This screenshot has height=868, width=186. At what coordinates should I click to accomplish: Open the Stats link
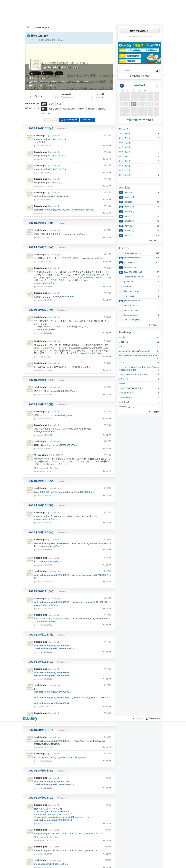click(39, 96)
